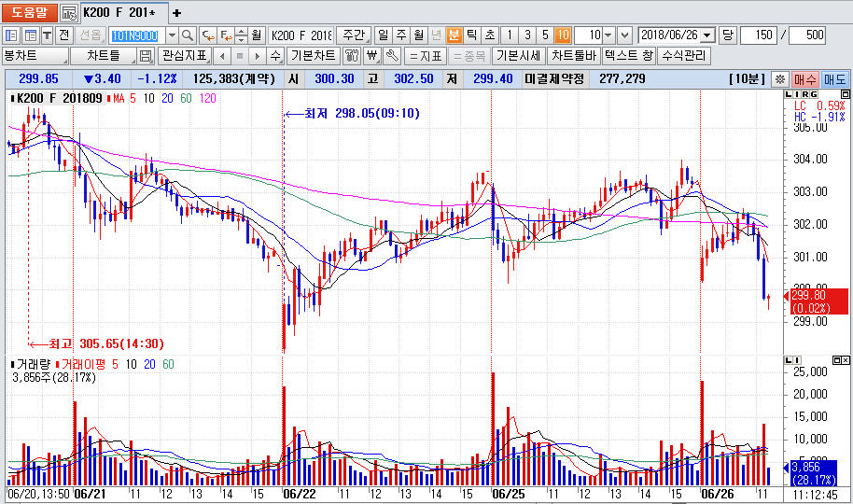Click the save chart template floppy icon
Screen dimensions: 853x504
click(x=146, y=56)
